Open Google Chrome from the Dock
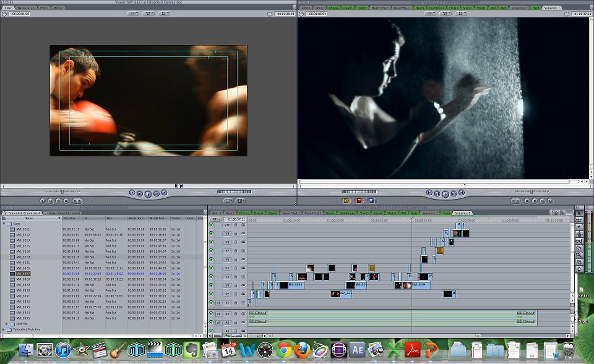 (284, 350)
